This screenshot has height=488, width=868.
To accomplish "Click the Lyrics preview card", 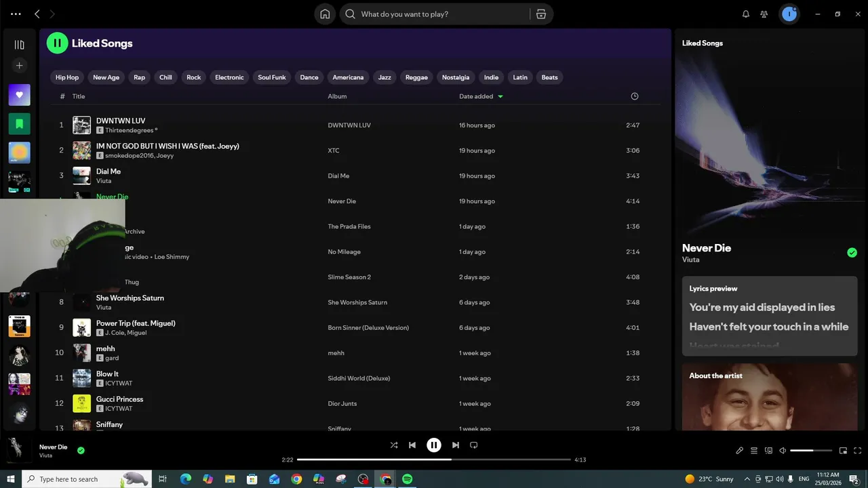I will pos(770,316).
